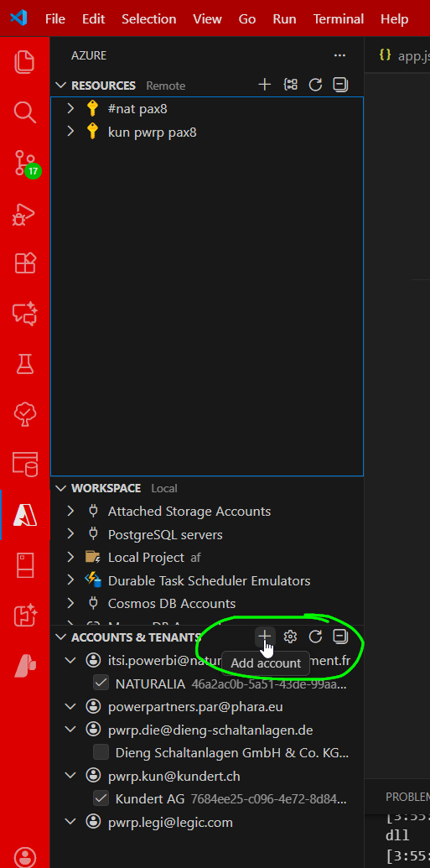Click Group By icon in Resources header
This screenshot has height=868, width=430.
(x=290, y=85)
